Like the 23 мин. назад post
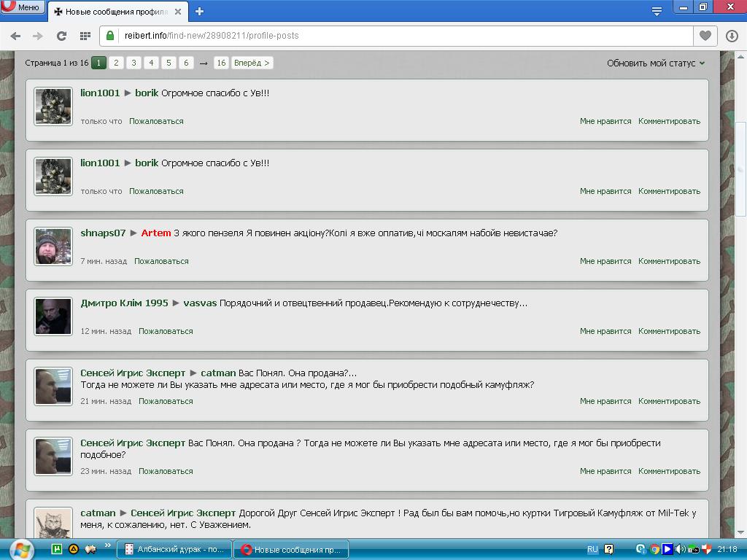Image resolution: width=747 pixels, height=560 pixels. pyautogui.click(x=605, y=471)
